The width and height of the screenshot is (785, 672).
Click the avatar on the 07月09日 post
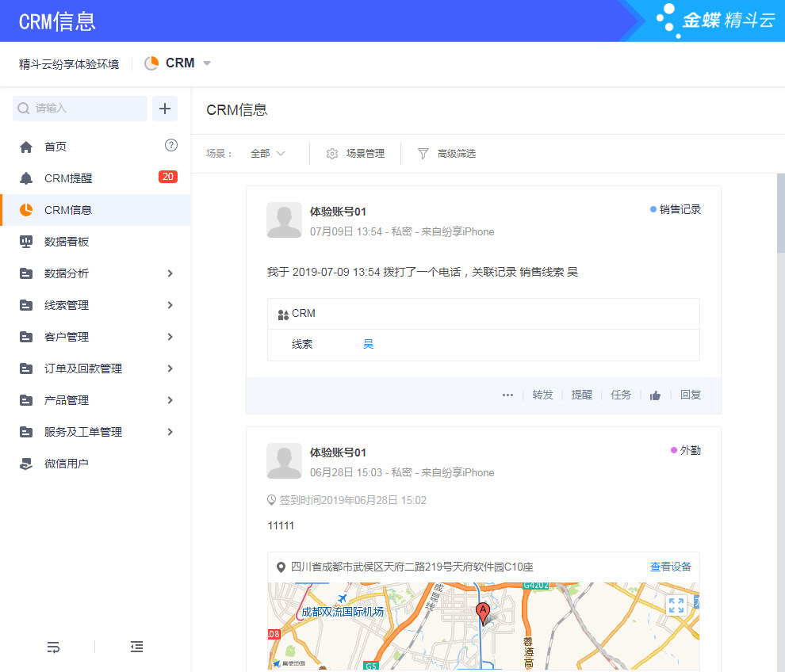(x=285, y=220)
